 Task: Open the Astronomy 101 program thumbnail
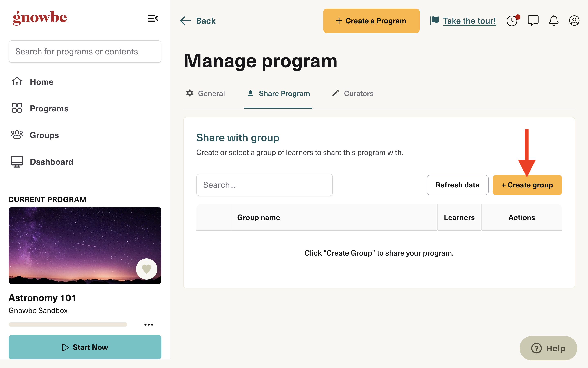coord(85,245)
